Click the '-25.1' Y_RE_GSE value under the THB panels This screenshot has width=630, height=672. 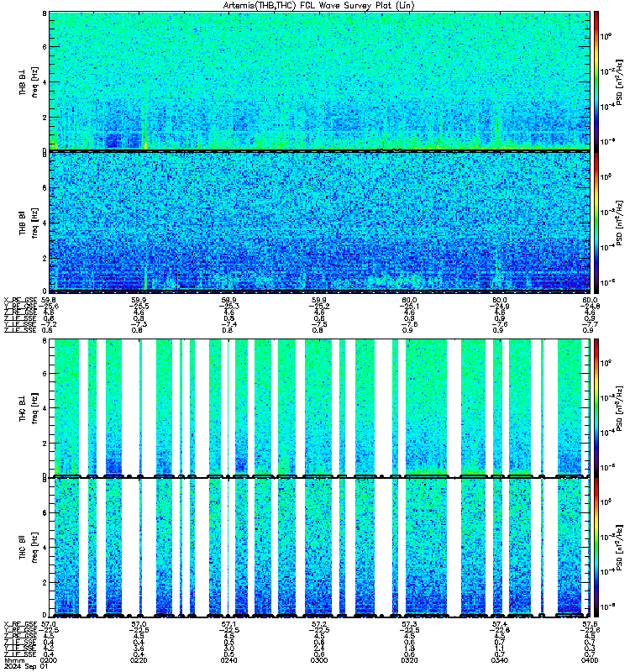click(409, 307)
